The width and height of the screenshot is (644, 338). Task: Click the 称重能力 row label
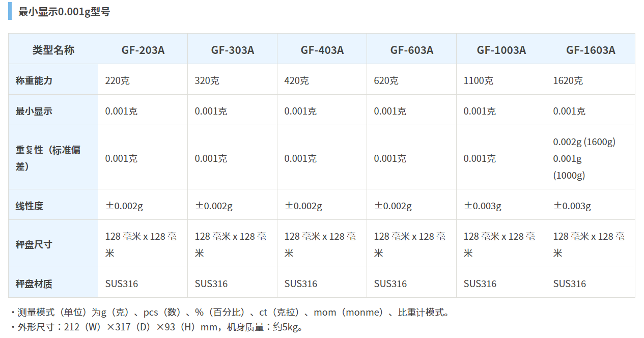click(34, 80)
